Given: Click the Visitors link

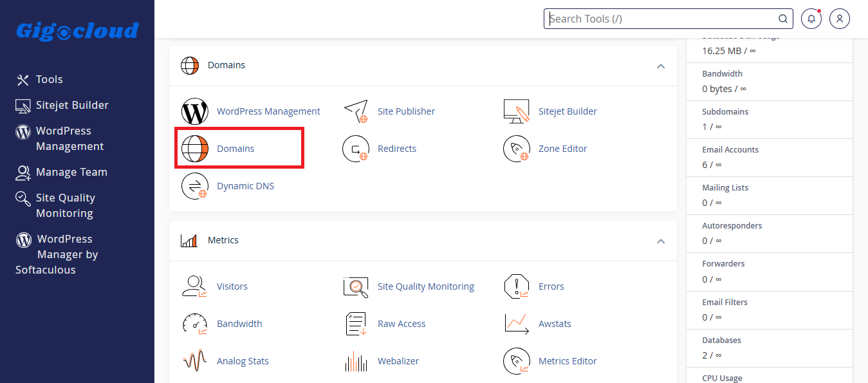Looking at the screenshot, I should pyautogui.click(x=232, y=286).
